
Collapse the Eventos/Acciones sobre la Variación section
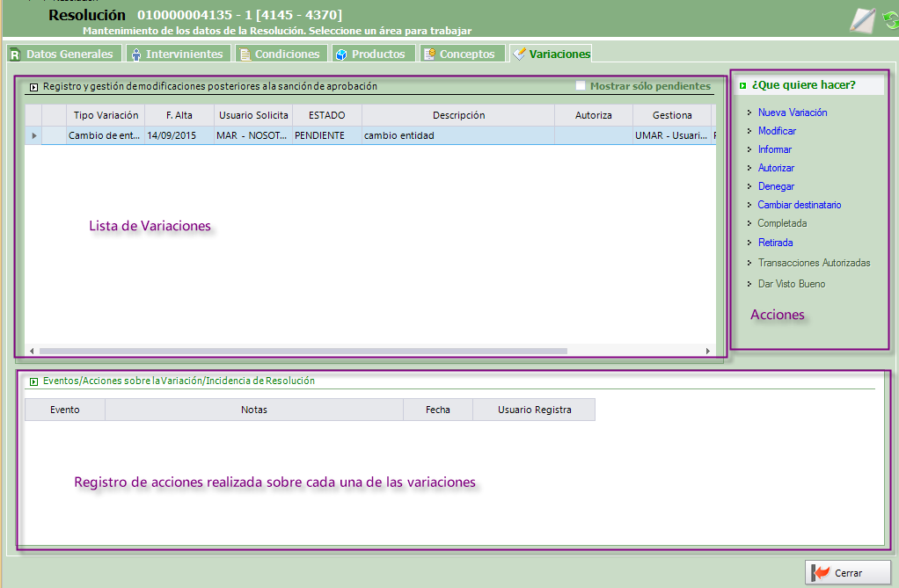click(33, 381)
